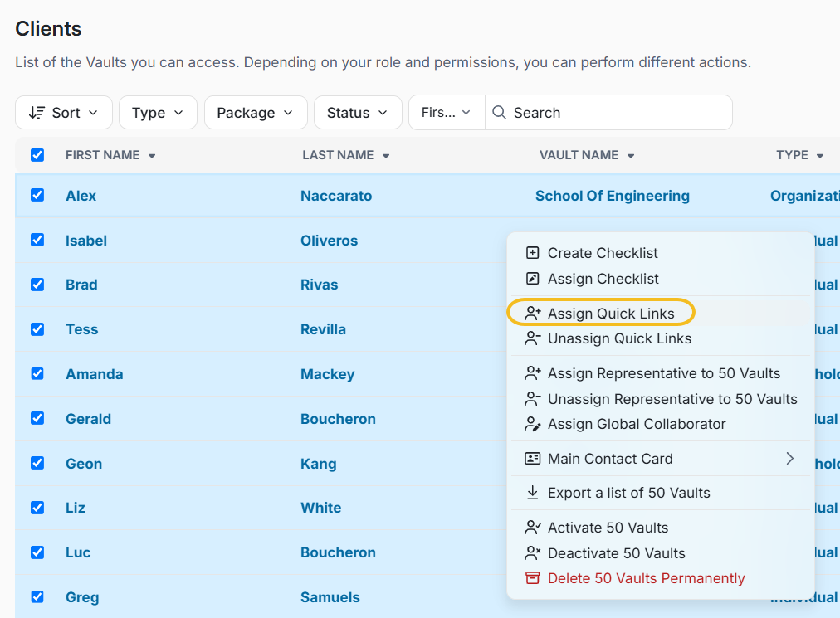Click the Gerald first name cell
Screen dimensions: 840x618
(x=88, y=419)
